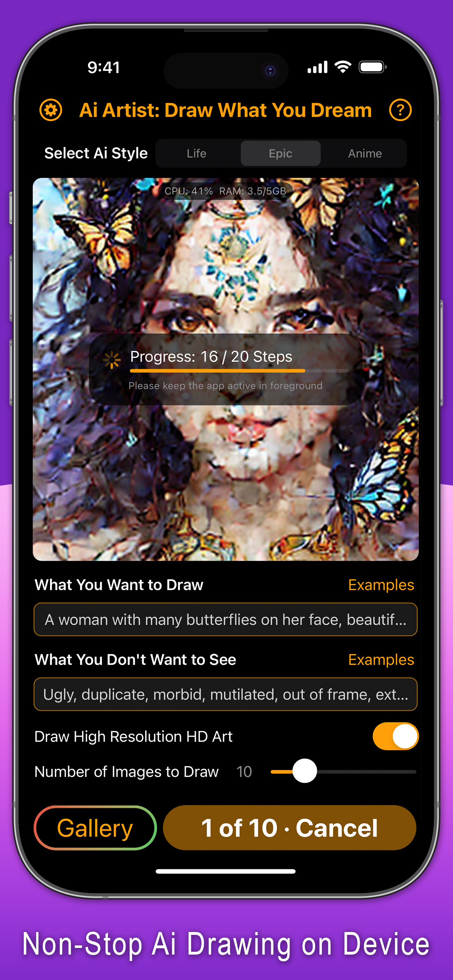Viewport: 453px width, 980px height.
Task: Open help via question mark icon
Action: (x=400, y=110)
